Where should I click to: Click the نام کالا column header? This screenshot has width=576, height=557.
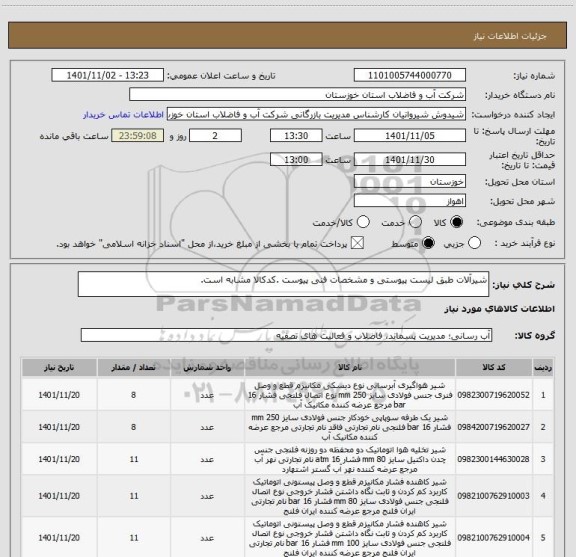pos(349,367)
